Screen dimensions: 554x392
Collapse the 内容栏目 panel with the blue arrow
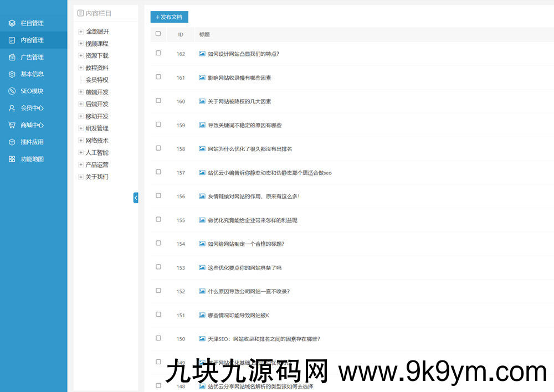click(136, 198)
